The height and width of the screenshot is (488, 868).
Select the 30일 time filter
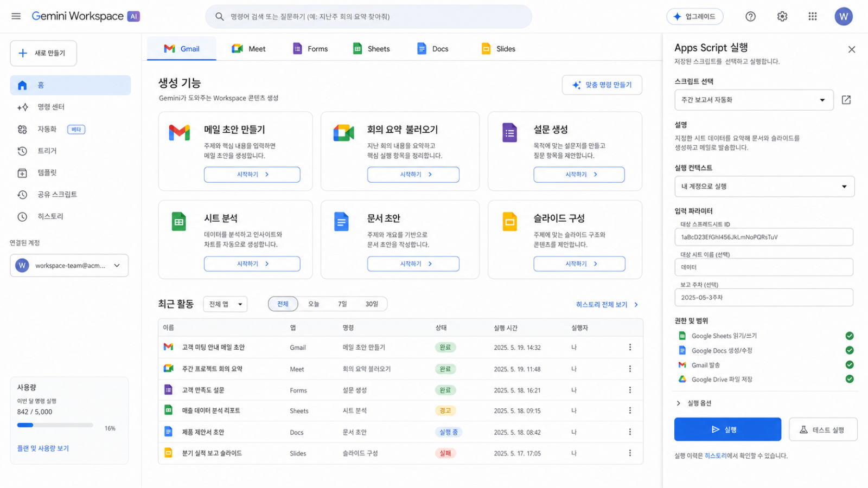pos(372,304)
